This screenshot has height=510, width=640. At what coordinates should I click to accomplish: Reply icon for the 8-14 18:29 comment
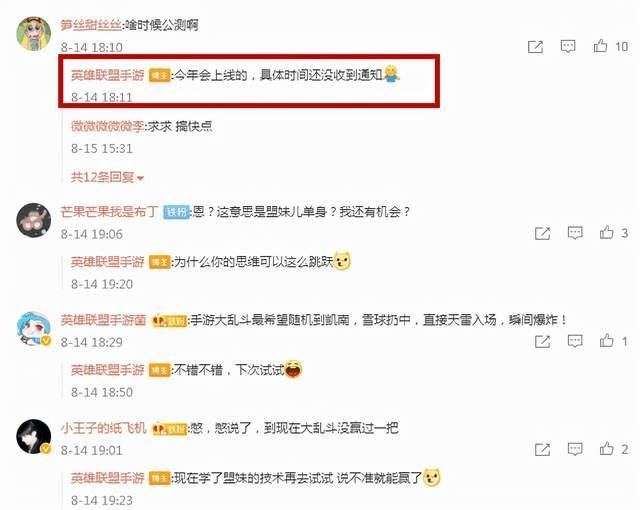pyautogui.click(x=575, y=341)
